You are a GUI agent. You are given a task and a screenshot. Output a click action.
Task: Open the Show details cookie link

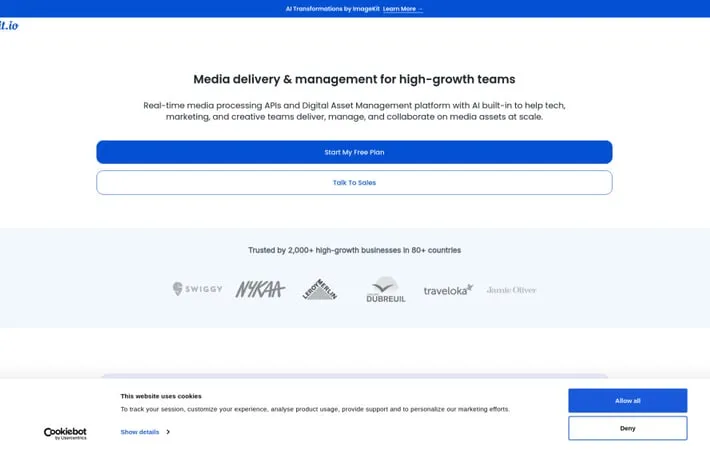click(140, 432)
